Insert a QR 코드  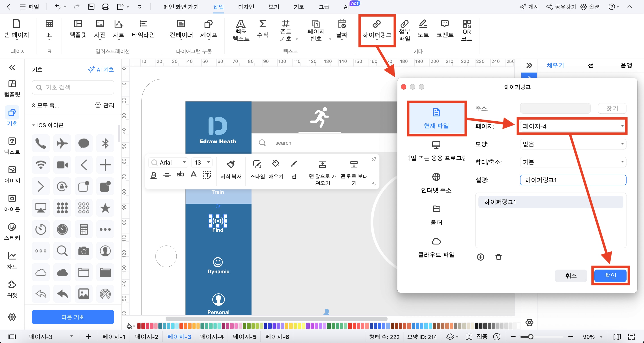tap(467, 30)
